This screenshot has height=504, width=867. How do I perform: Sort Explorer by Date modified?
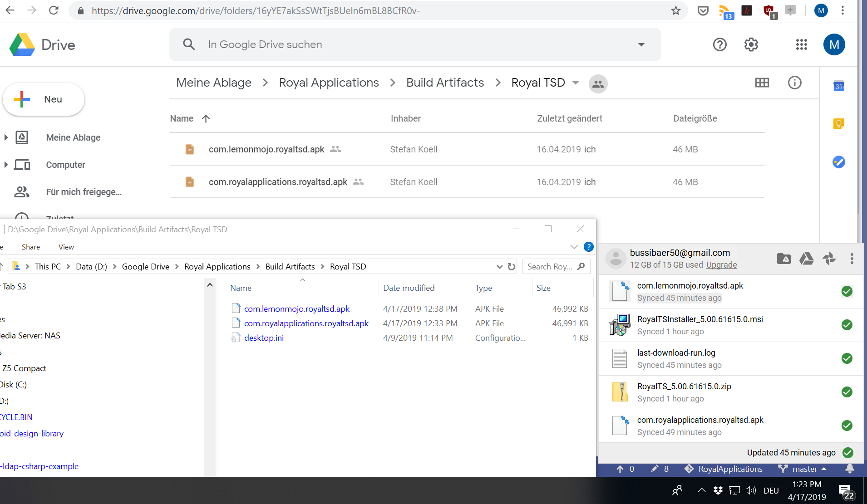(x=409, y=288)
